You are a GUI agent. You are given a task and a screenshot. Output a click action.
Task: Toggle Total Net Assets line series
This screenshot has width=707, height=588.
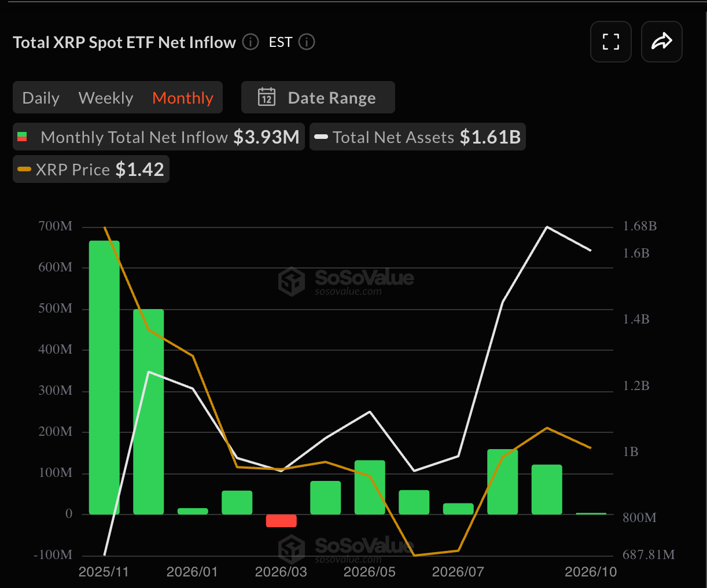click(x=418, y=137)
